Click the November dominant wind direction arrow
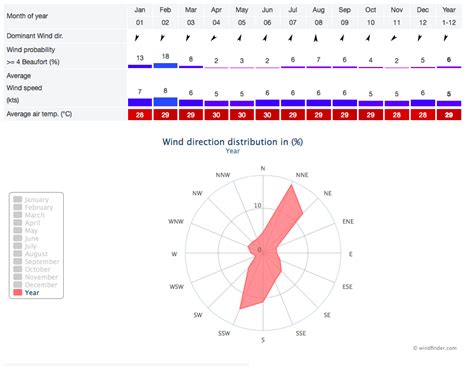Viewport: 474px width, 367px height. point(394,38)
